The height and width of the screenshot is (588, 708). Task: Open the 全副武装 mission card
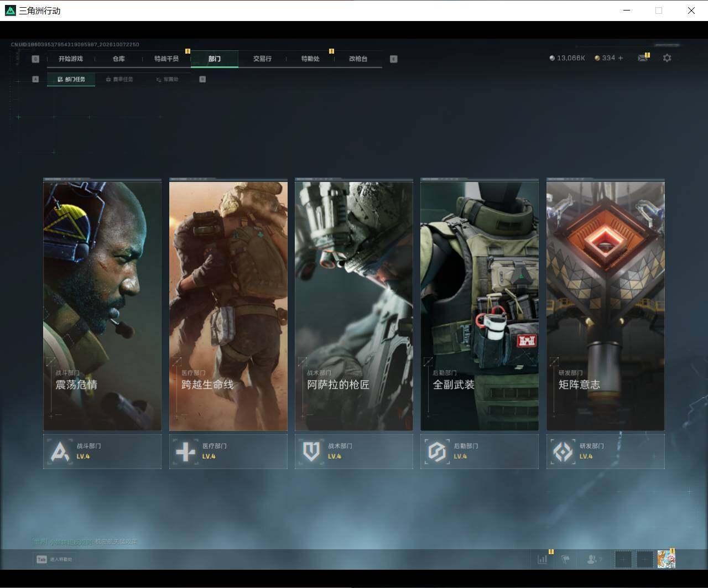click(480, 305)
